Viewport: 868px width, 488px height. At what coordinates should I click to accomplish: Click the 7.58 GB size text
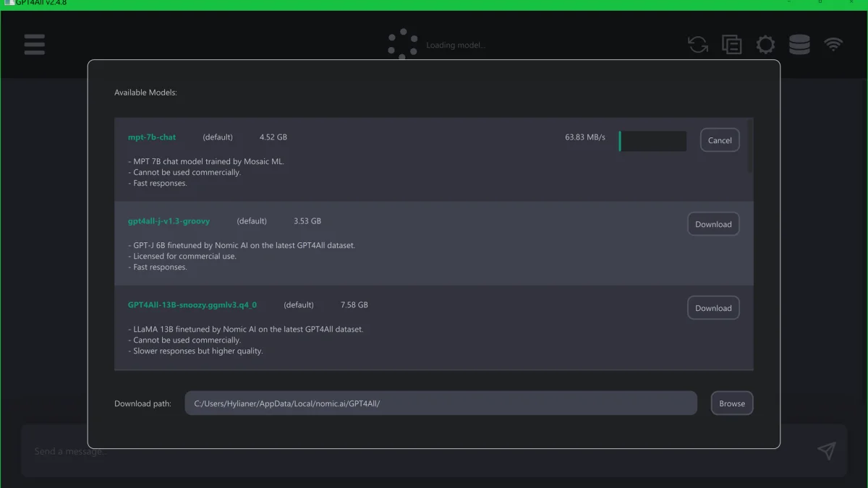(354, 305)
